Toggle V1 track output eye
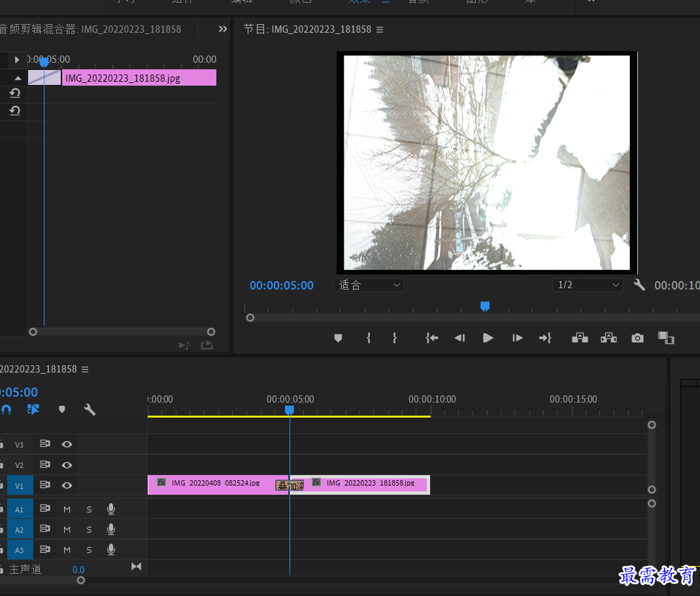The width and height of the screenshot is (700, 596). coord(67,486)
